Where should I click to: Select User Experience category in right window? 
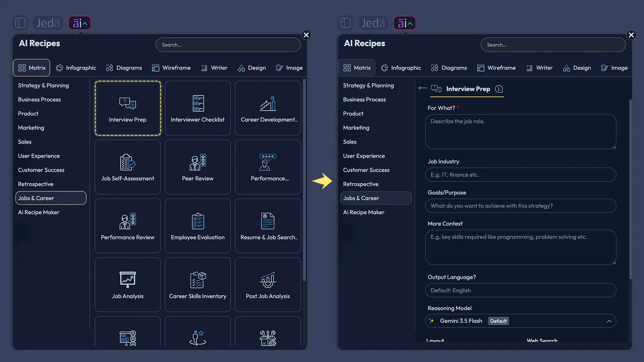(x=364, y=156)
